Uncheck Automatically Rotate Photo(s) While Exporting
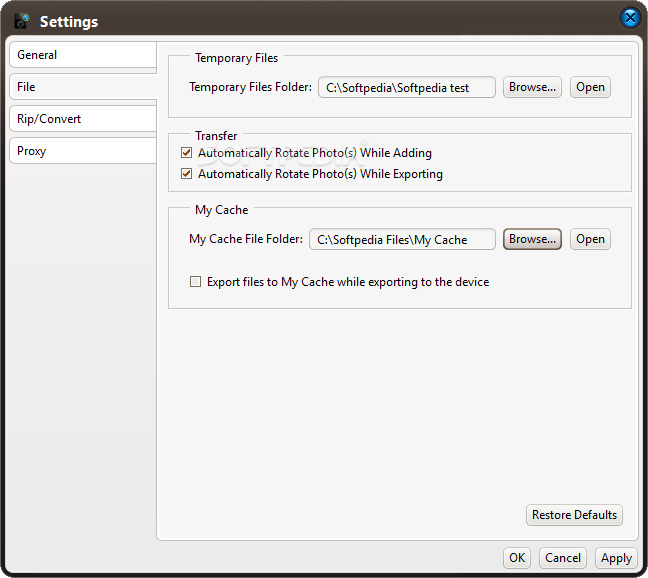Image resolution: width=648 pixels, height=578 pixels. [186, 174]
